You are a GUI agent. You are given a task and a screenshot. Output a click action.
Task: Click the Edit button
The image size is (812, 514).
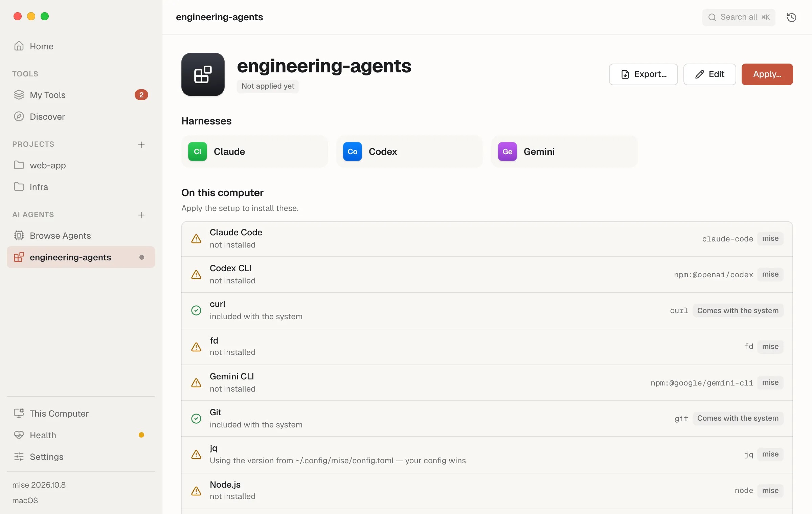pos(709,74)
